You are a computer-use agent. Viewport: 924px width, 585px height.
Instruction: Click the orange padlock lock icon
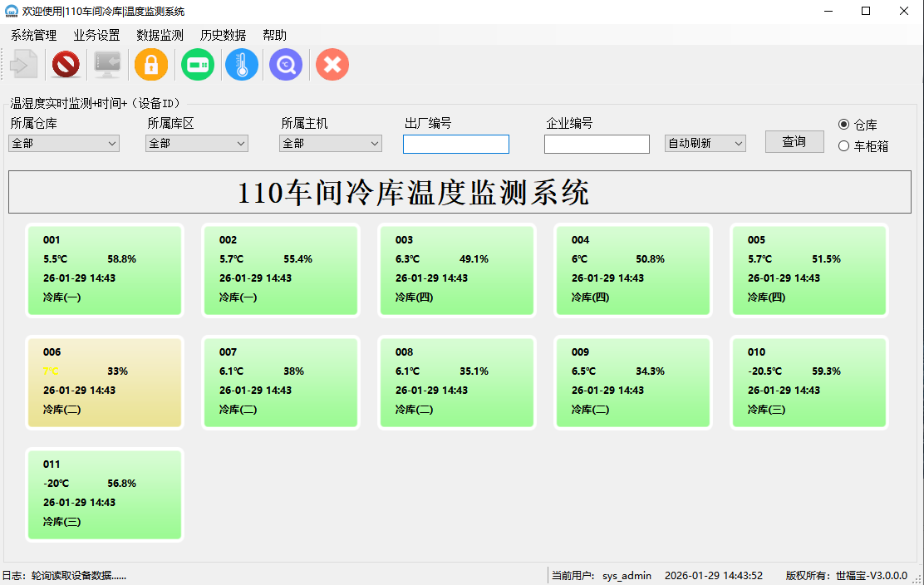click(x=151, y=64)
